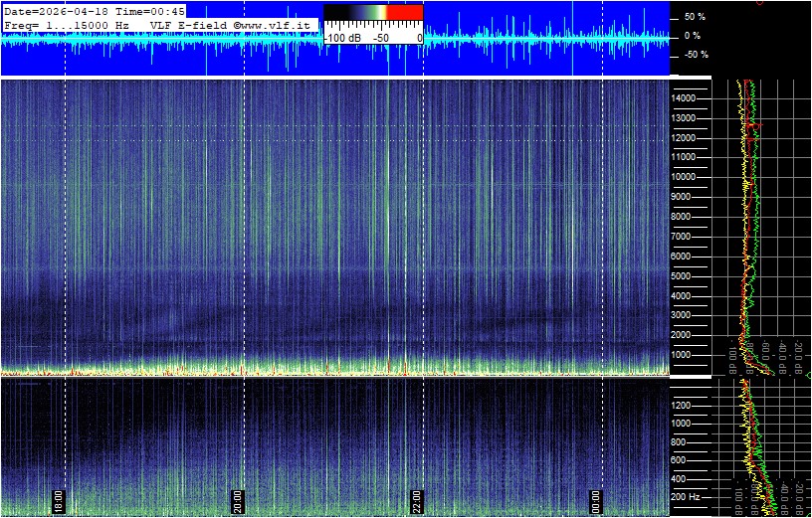This screenshot has width=812, height=518.
Task: Click the 9000 frequency axis label
Action: click(683, 197)
